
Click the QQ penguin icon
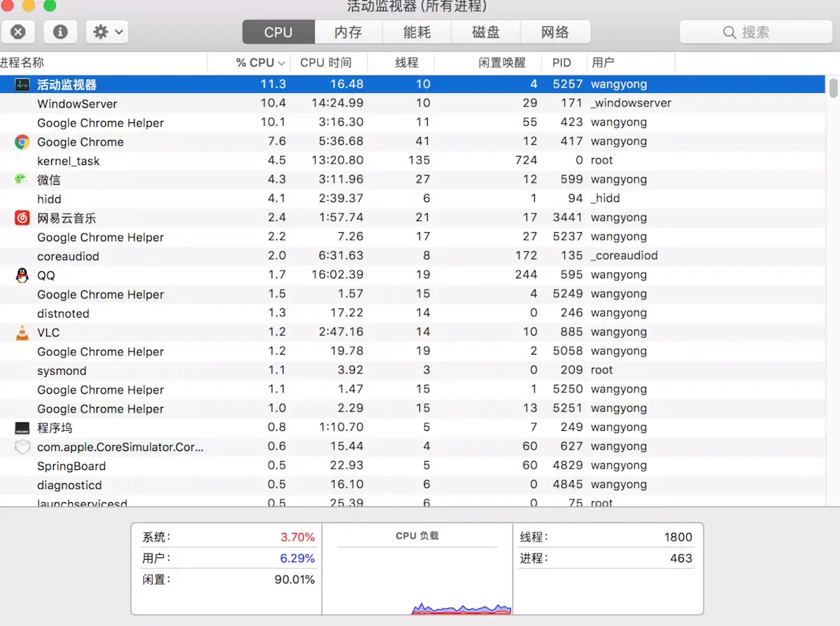pos(22,276)
